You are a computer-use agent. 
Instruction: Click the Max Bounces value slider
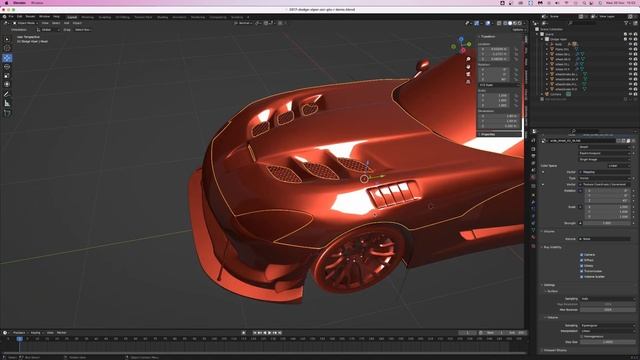607,310
